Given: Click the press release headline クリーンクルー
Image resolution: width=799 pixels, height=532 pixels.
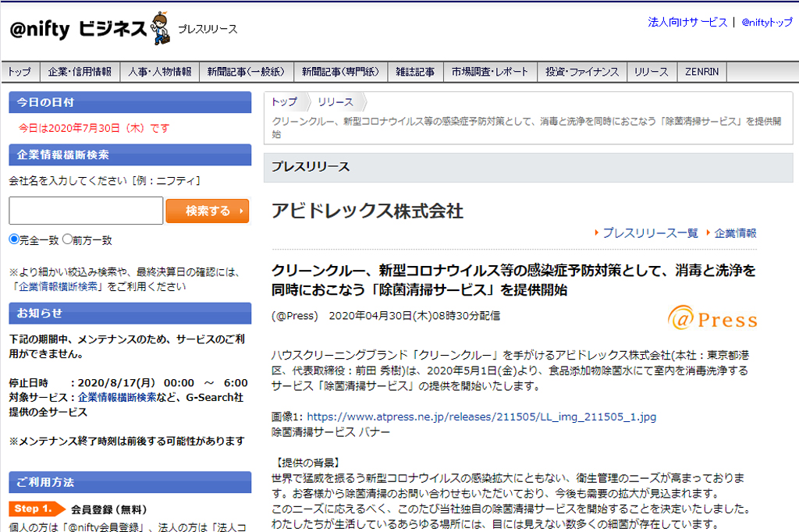Looking at the screenshot, I should point(513,280).
